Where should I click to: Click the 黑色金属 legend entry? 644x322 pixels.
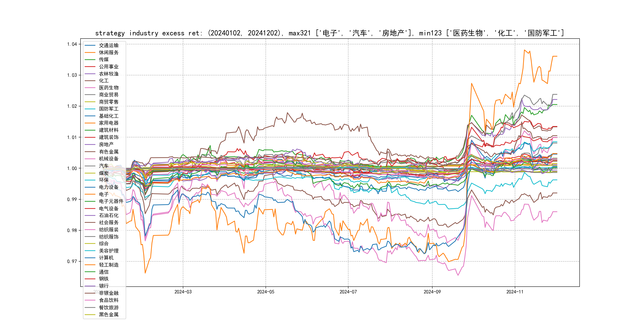(109, 314)
